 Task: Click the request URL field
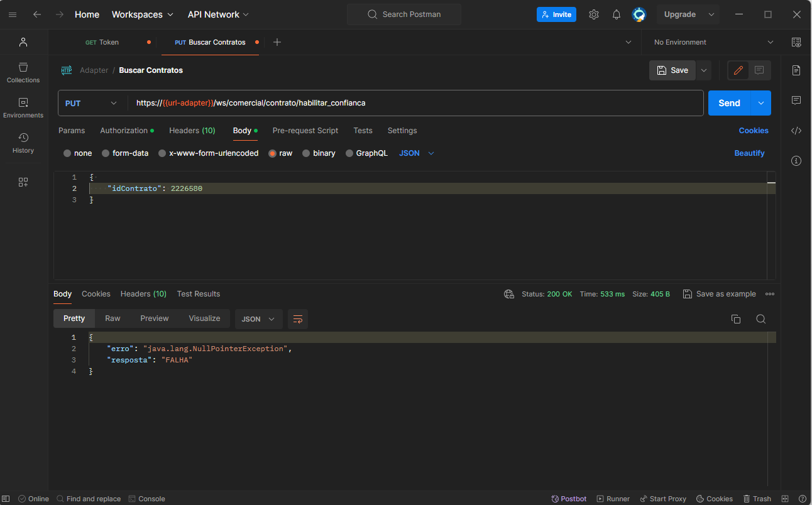click(x=415, y=103)
